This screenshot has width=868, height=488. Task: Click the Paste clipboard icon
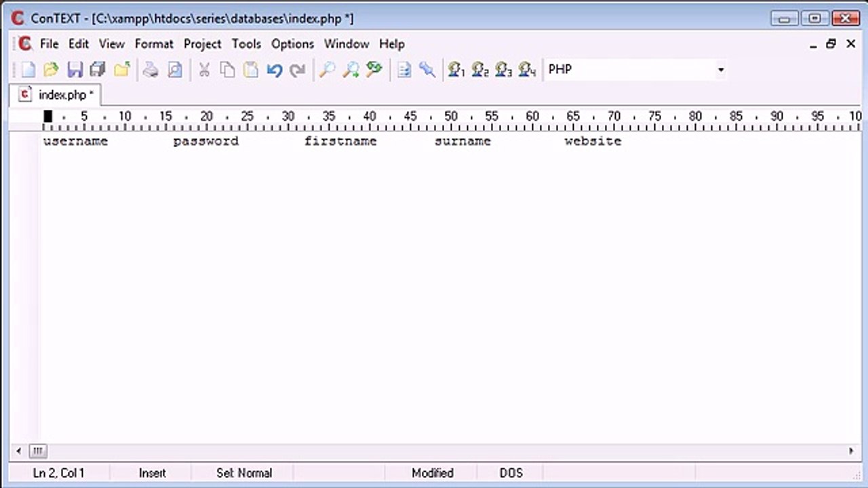(x=251, y=69)
